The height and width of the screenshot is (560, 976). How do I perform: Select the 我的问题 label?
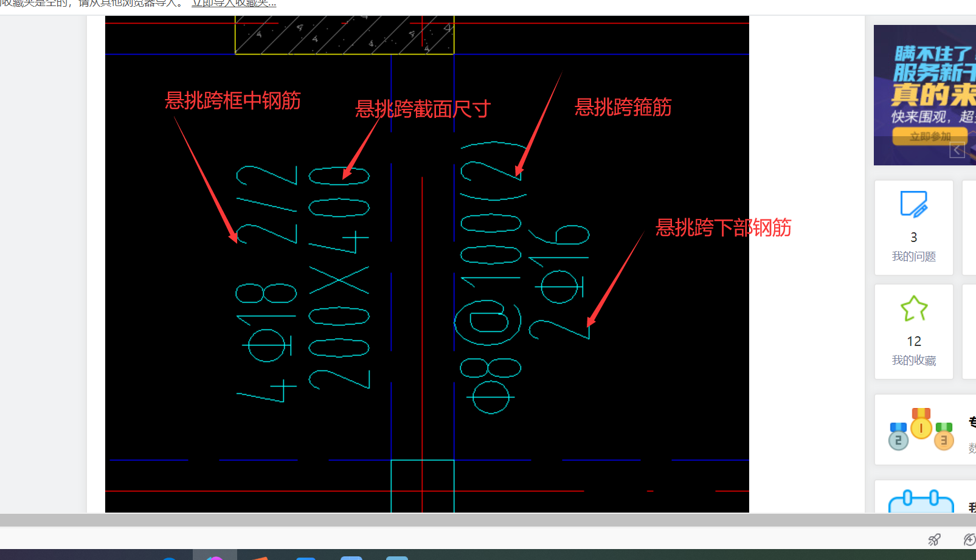click(x=914, y=257)
